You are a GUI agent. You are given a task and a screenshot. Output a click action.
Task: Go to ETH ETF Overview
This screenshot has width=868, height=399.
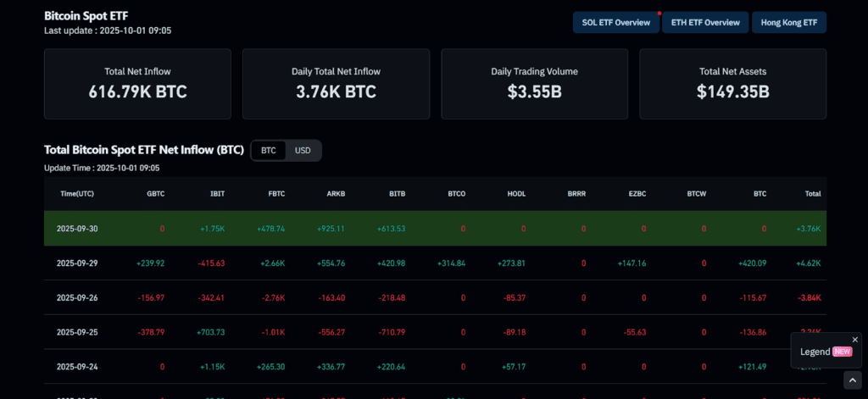[x=705, y=22]
